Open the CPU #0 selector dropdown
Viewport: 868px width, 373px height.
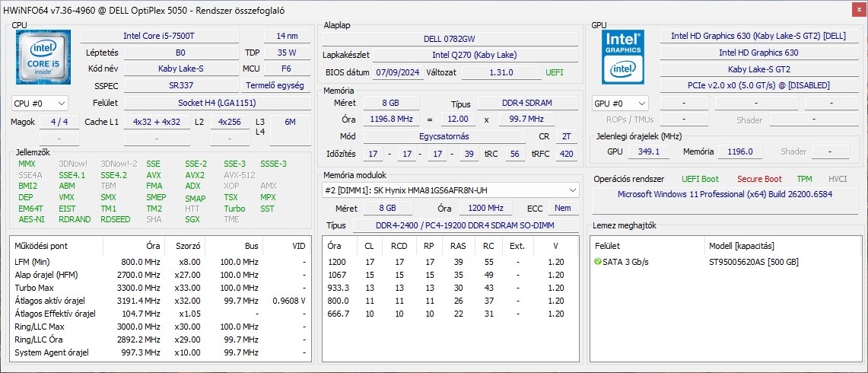tap(40, 103)
